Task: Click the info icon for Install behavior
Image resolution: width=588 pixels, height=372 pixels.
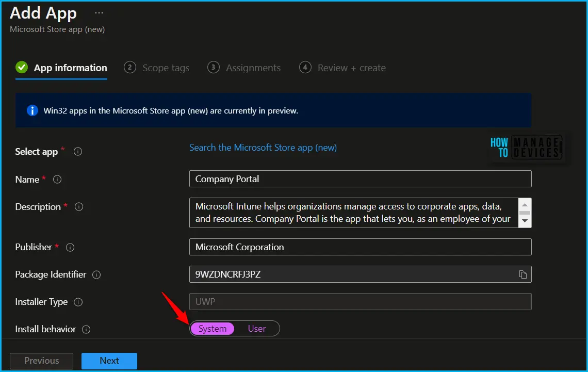Action: [x=86, y=329]
